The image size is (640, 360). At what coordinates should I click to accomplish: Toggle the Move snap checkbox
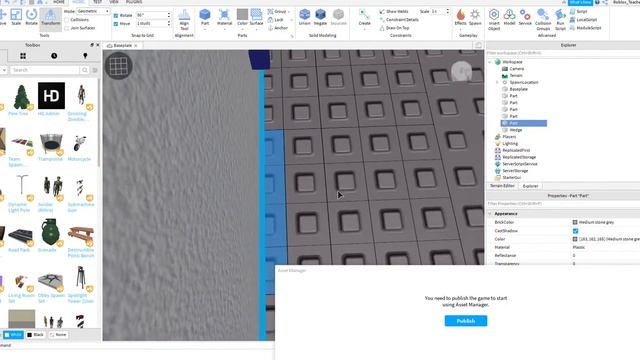point(116,24)
